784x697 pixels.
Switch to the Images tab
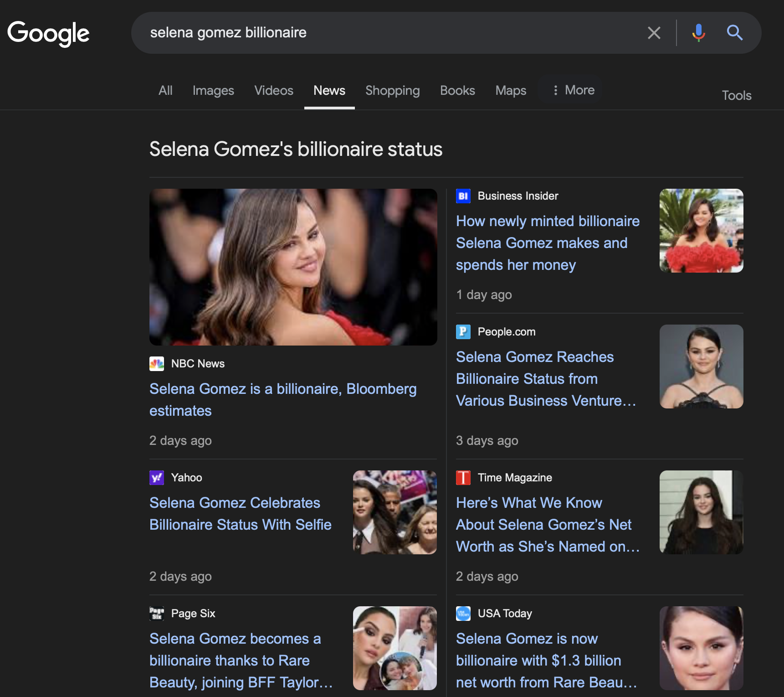pyautogui.click(x=213, y=90)
